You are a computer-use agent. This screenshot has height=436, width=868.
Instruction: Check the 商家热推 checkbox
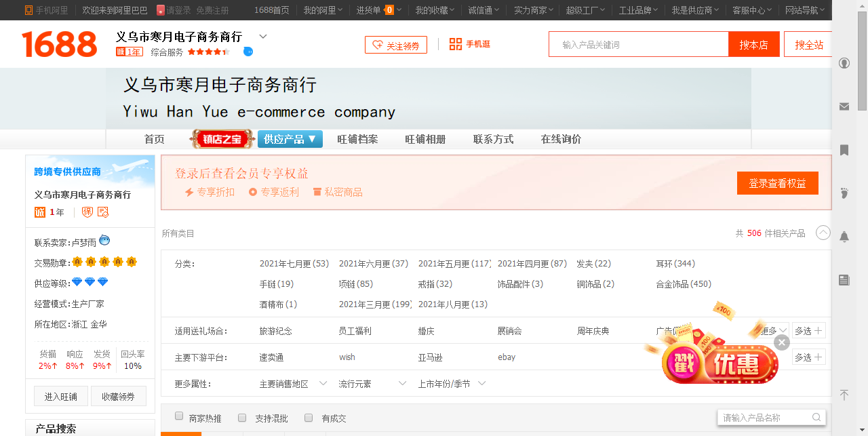click(x=179, y=416)
